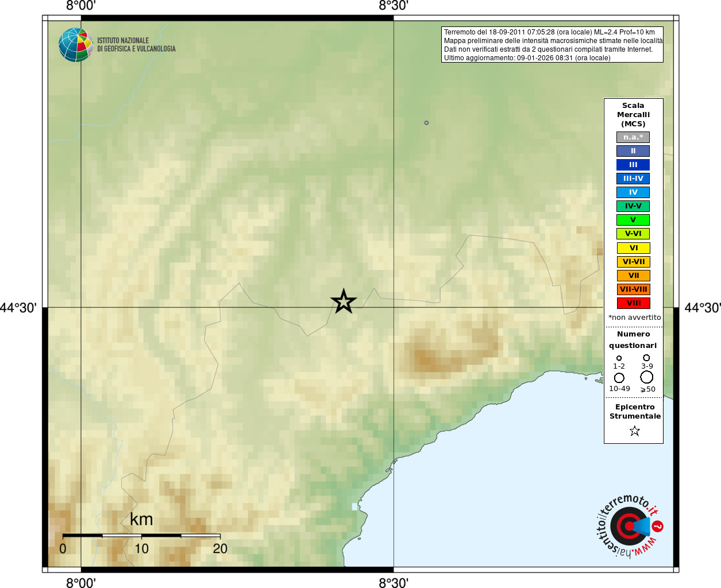Click the intensity III-IV legend swatch
The height and width of the screenshot is (588, 721).
(633, 179)
